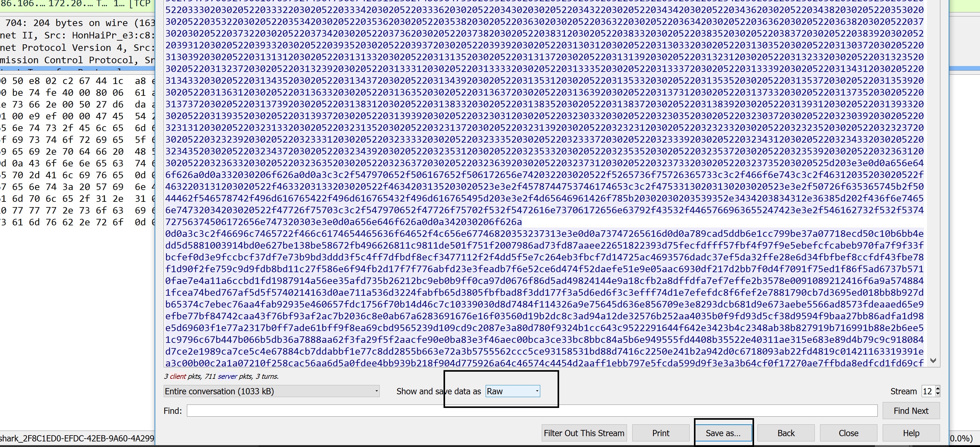
Task: Click the packet list row containing '172.20'
Action: pyautogui.click(x=77, y=4)
